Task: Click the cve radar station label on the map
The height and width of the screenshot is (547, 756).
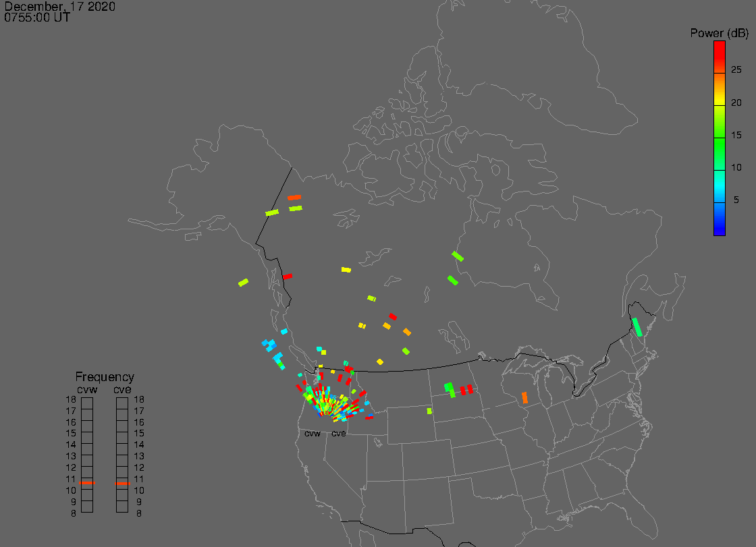Action: (338, 434)
